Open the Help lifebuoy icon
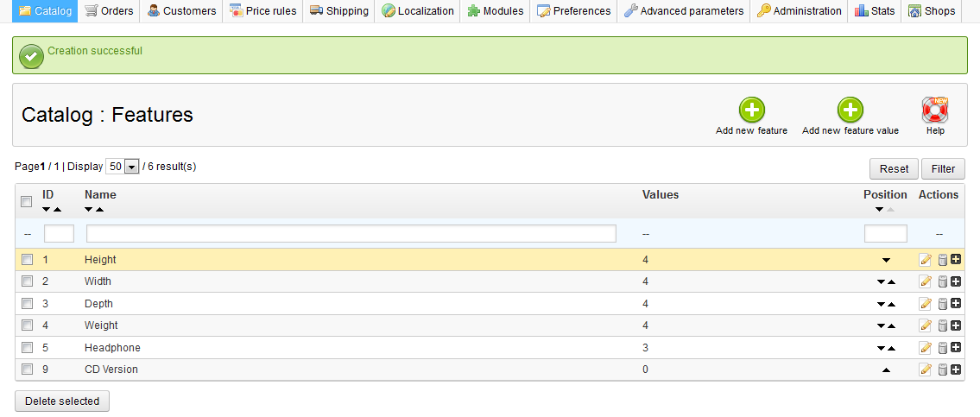 coord(934,111)
